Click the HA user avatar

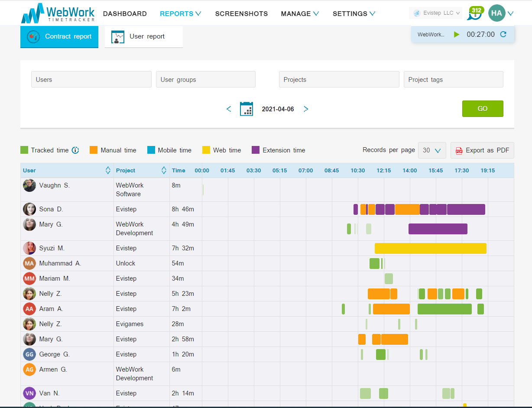pyautogui.click(x=496, y=13)
